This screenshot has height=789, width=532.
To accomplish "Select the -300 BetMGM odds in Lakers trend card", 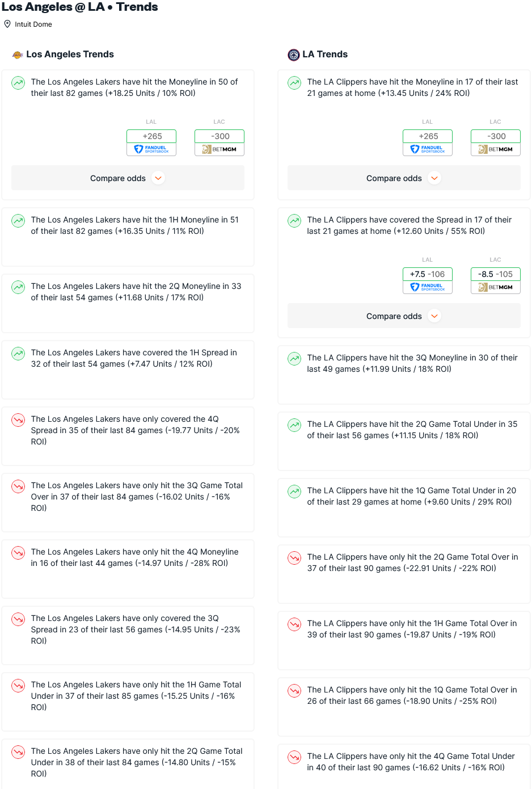I will [219, 142].
